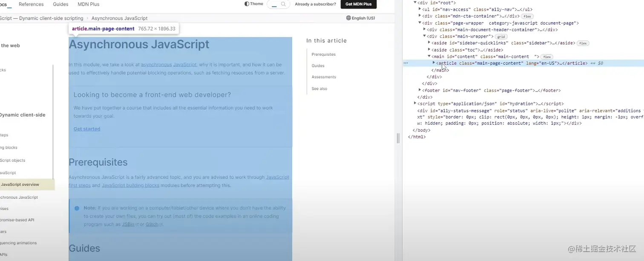Collapse the div id="root" node
The image size is (644, 261).
(415, 3)
